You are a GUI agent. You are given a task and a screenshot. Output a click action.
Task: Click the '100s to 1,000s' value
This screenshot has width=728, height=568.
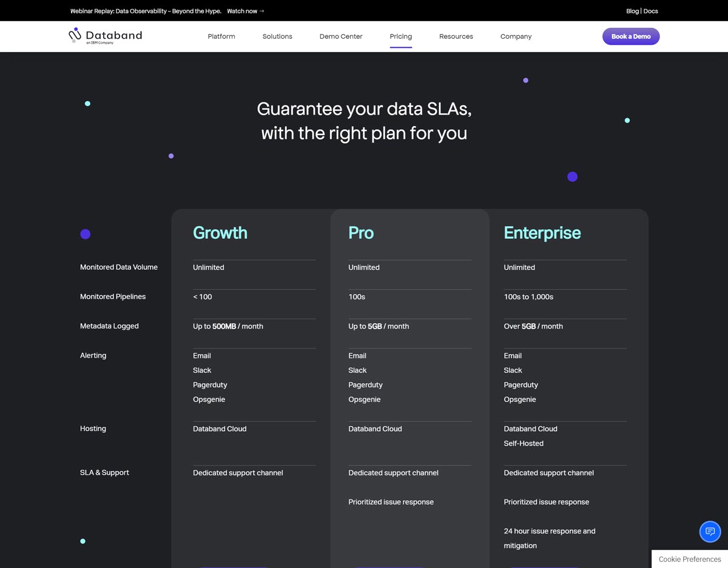(528, 297)
